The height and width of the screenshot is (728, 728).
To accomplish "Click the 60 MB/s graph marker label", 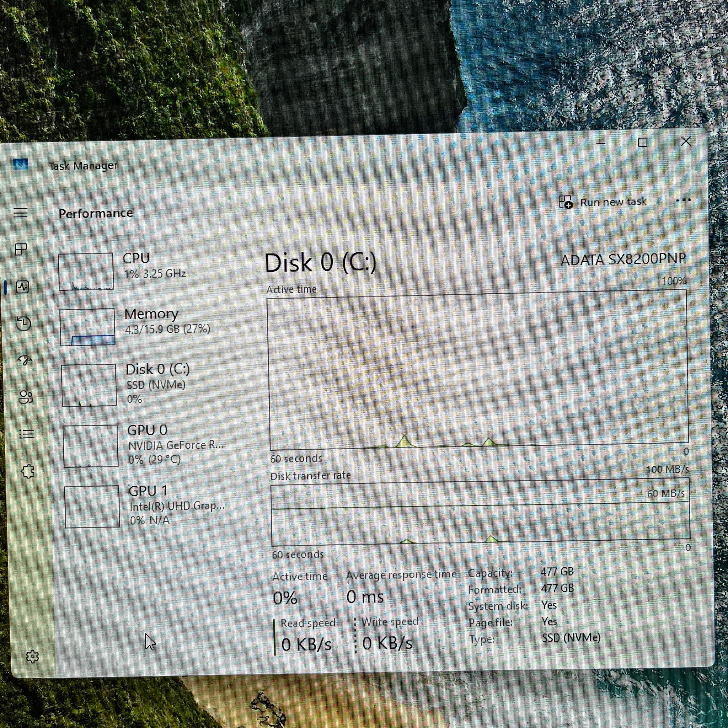I will [x=665, y=494].
